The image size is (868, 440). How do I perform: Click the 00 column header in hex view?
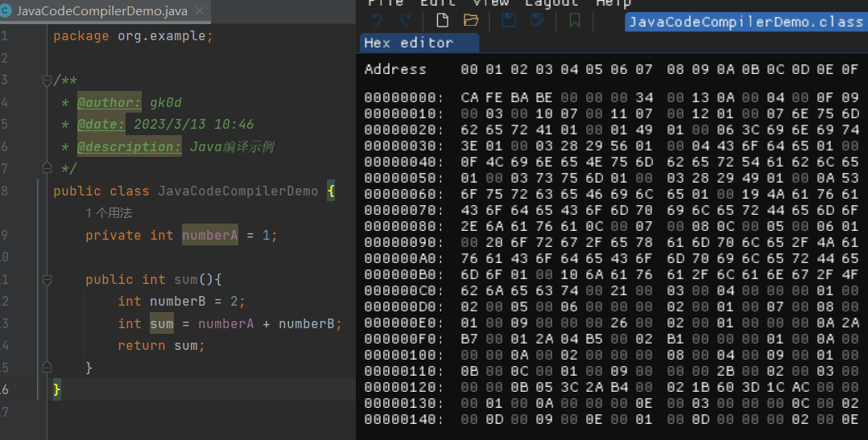(x=469, y=69)
